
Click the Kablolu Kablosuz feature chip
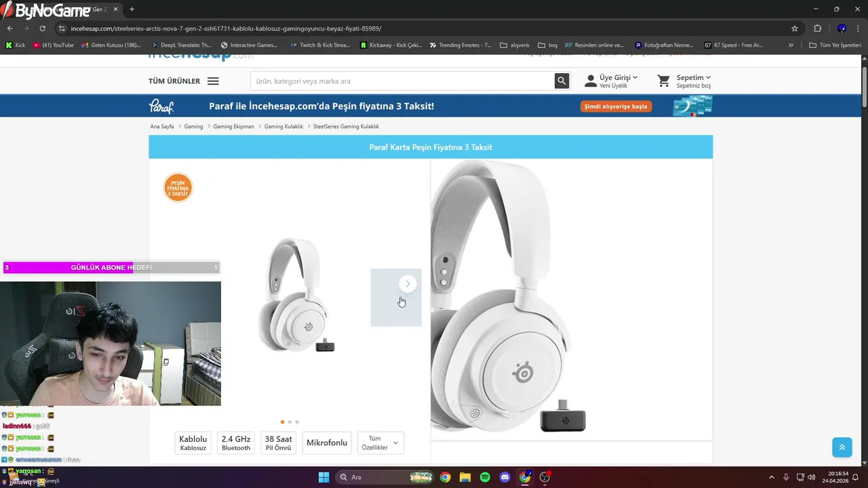[x=193, y=443]
